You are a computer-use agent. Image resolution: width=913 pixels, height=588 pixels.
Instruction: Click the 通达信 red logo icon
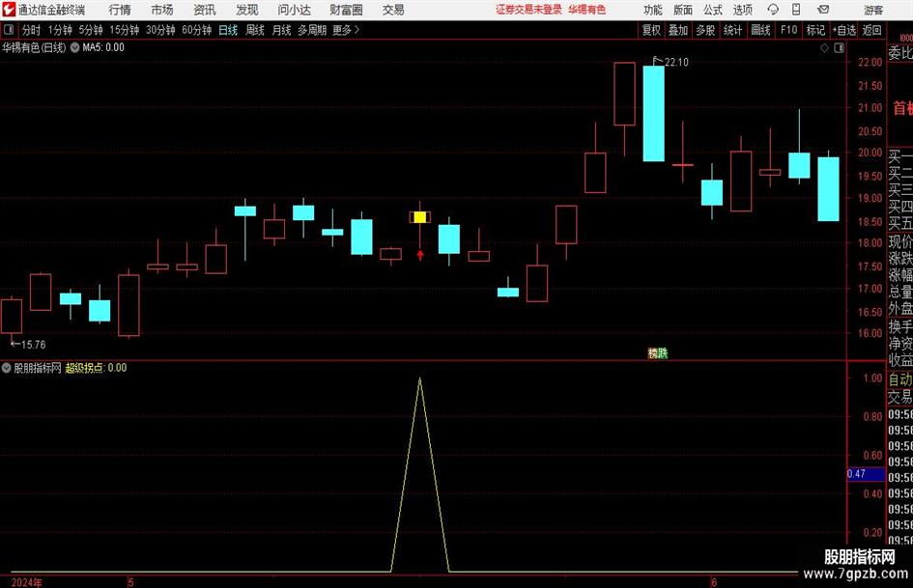click(9, 10)
